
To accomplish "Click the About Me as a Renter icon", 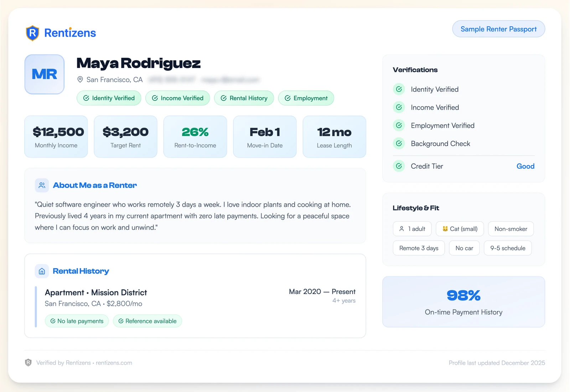I will click(x=42, y=185).
